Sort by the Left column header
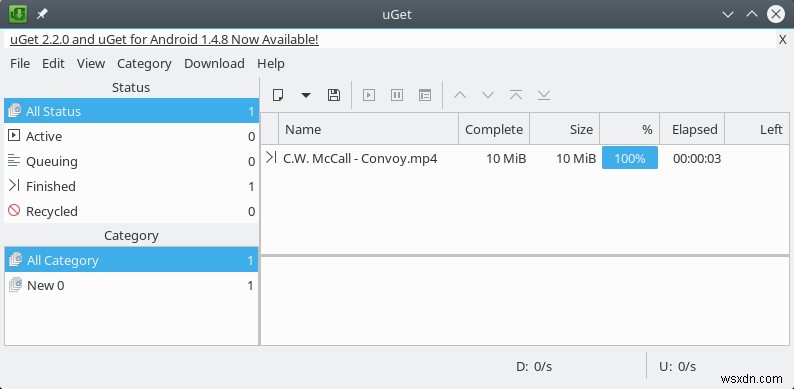This screenshot has height=389, width=794. point(757,129)
